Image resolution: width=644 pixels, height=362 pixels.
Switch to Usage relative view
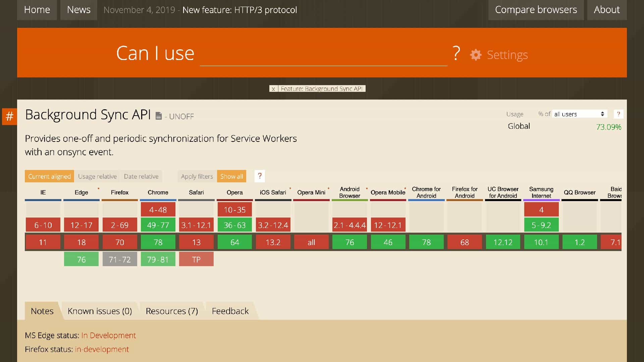point(97,176)
